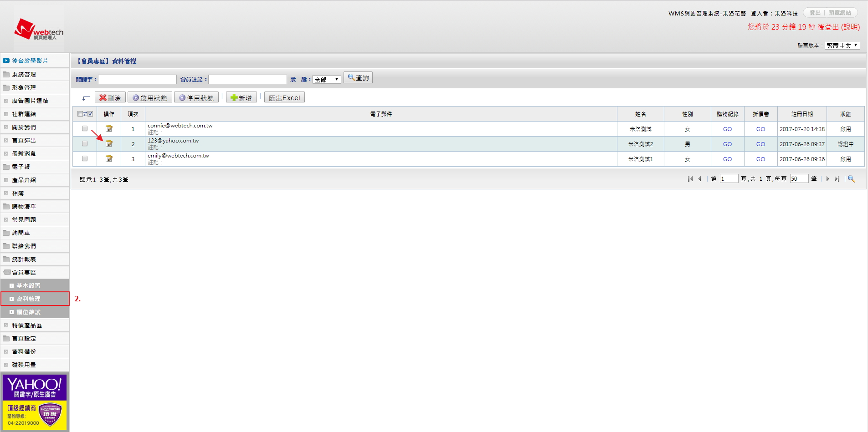Viewport: 868px width, 432px height.
Task: Open edit icon for 123@yahoo.com.tw member
Action: [109, 144]
